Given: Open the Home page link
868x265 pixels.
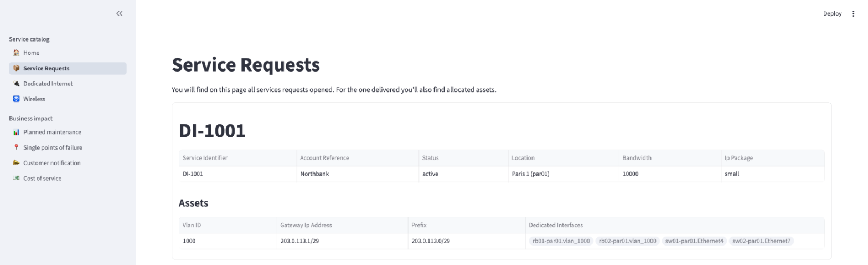Looking at the screenshot, I should coord(68,53).
